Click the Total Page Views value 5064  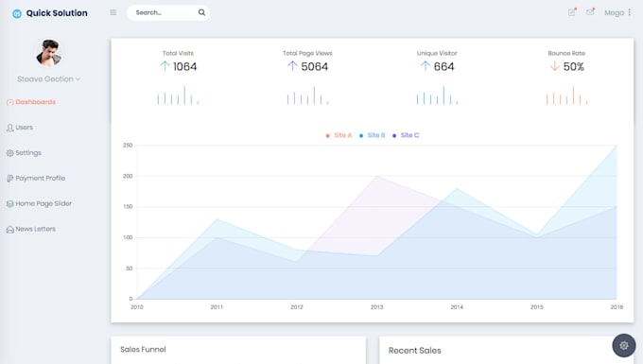(x=315, y=67)
